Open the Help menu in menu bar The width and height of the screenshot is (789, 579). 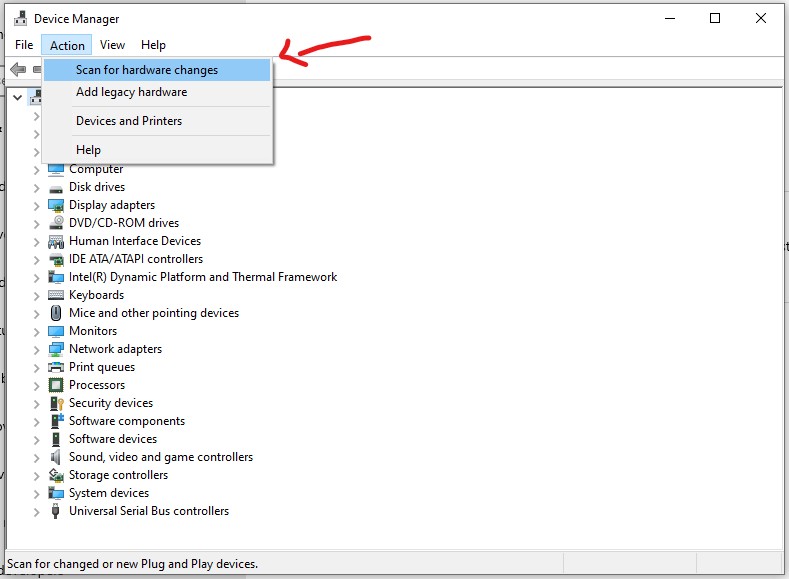tap(153, 45)
